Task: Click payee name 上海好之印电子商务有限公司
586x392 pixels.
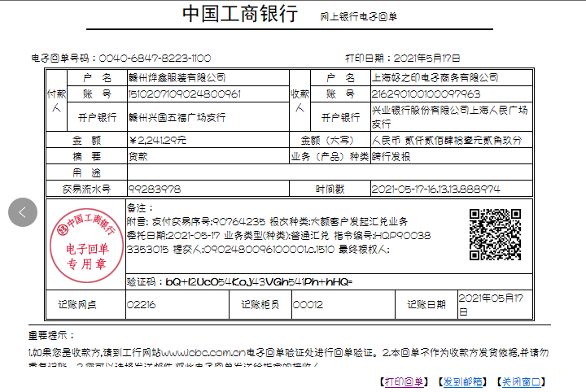Action: (435, 77)
